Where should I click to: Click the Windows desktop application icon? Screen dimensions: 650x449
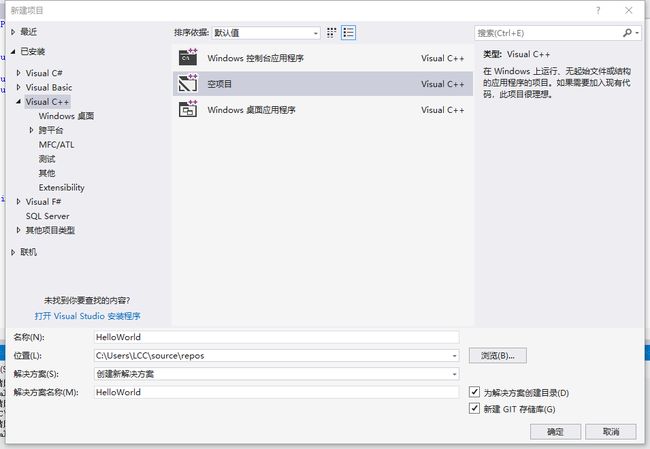(x=188, y=109)
